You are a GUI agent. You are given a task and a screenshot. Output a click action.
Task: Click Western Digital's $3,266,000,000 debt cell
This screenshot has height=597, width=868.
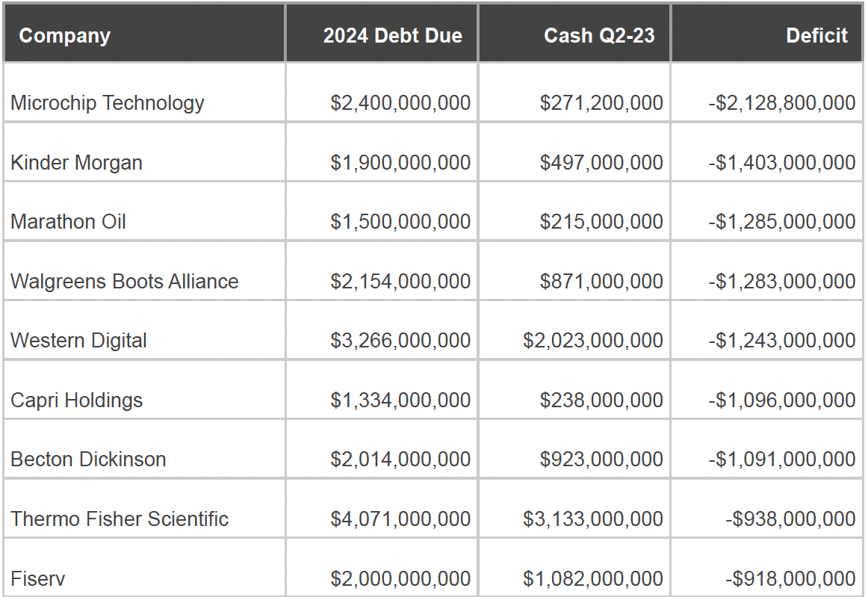point(400,341)
